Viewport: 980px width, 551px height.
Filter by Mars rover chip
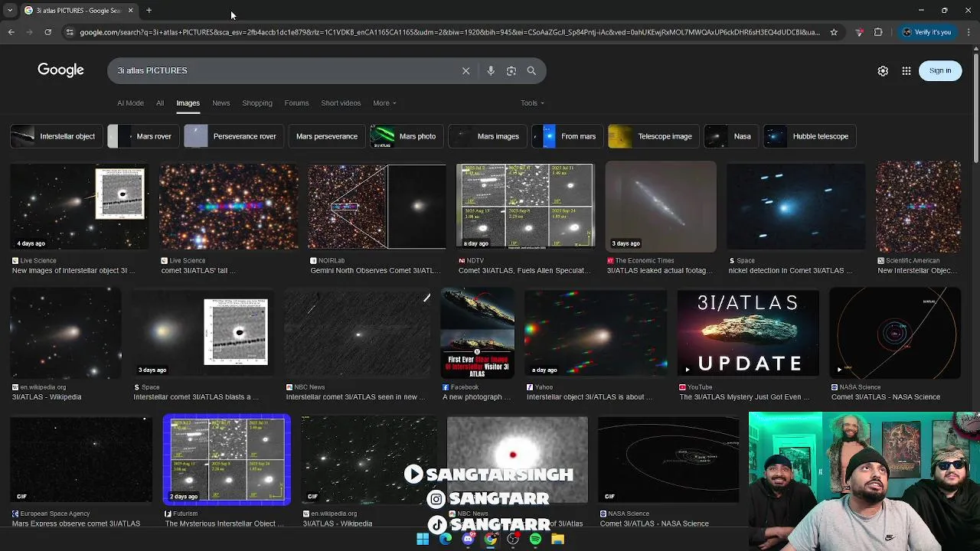click(x=142, y=136)
